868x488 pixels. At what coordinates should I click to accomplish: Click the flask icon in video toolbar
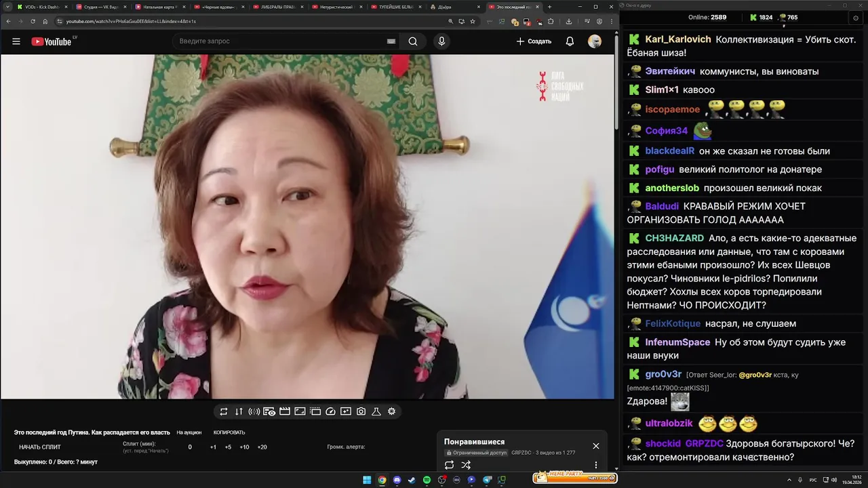[x=376, y=411]
